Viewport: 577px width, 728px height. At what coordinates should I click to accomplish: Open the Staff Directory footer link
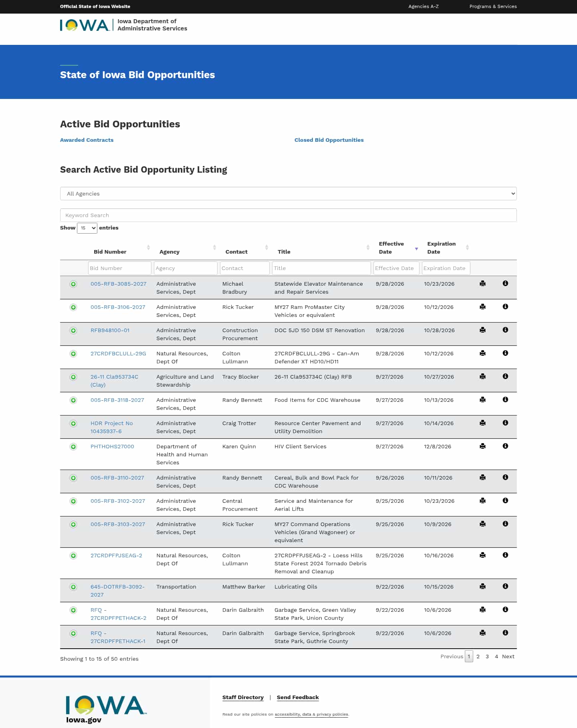pos(243,697)
